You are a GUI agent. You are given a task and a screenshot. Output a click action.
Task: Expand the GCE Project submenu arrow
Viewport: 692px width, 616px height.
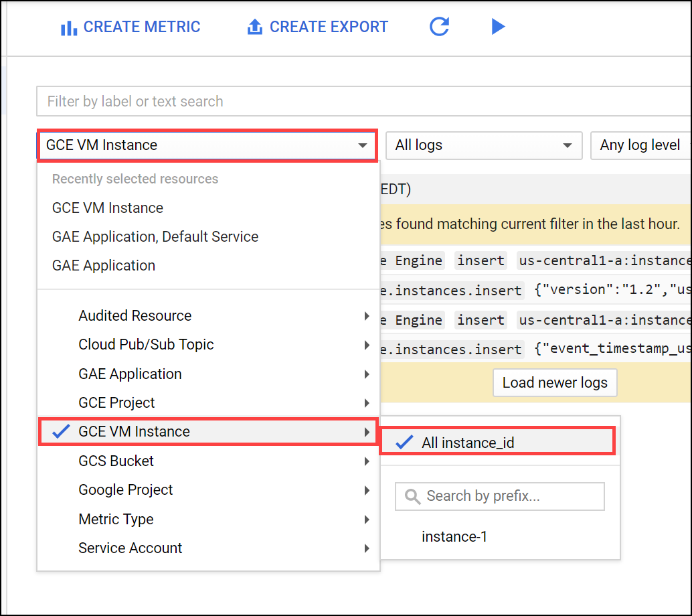367,402
